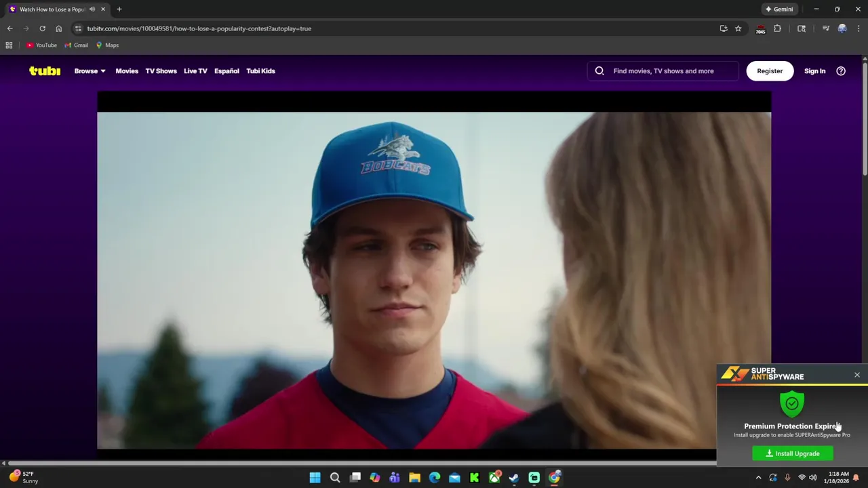
Task: Click the Register button
Action: click(x=770, y=70)
